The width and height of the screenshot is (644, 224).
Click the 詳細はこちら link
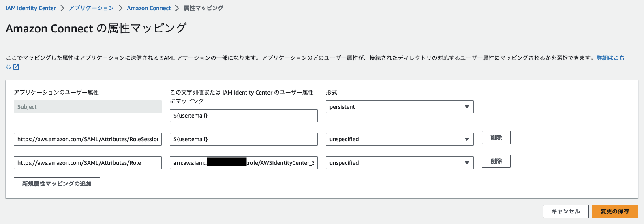pos(610,58)
